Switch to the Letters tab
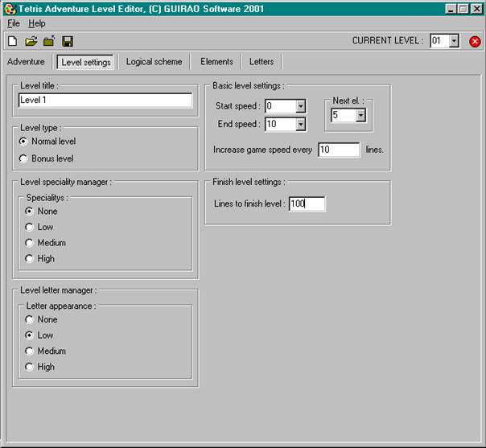This screenshot has height=448, width=486. point(262,62)
